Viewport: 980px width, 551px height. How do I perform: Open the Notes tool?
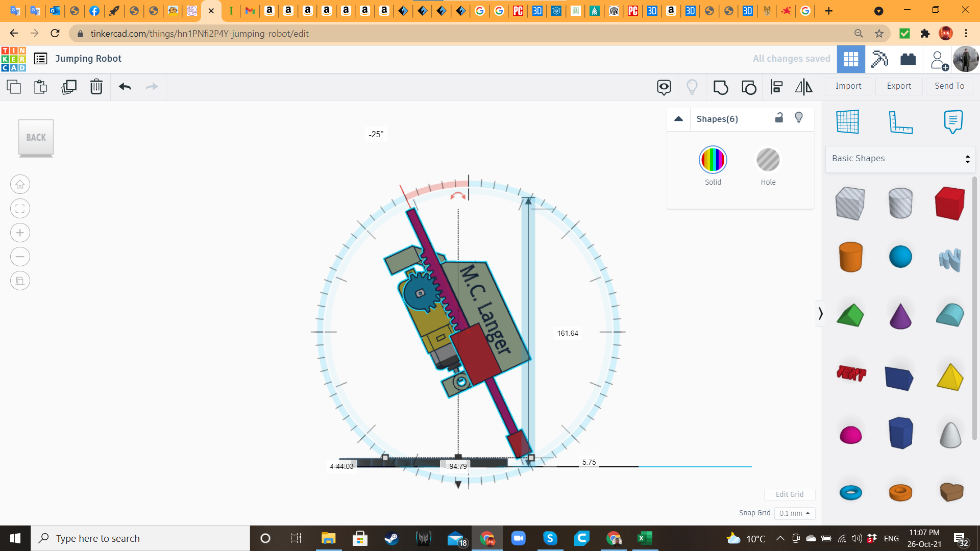coord(952,122)
